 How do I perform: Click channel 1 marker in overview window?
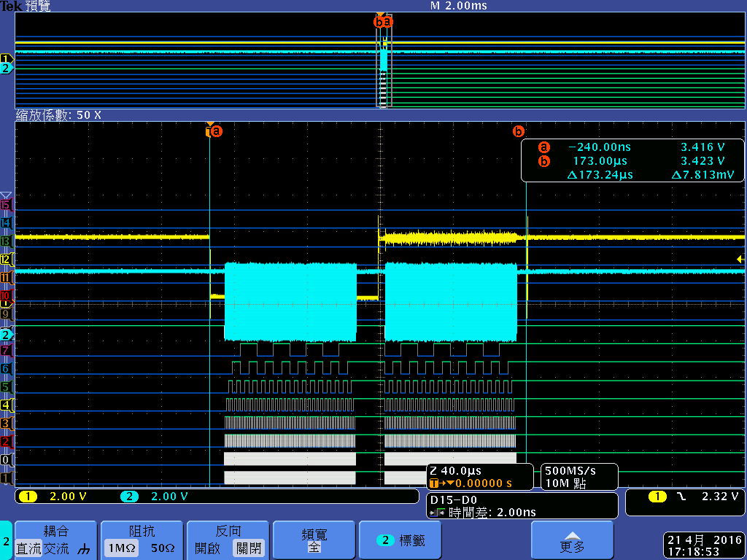pyautogui.click(x=7, y=58)
